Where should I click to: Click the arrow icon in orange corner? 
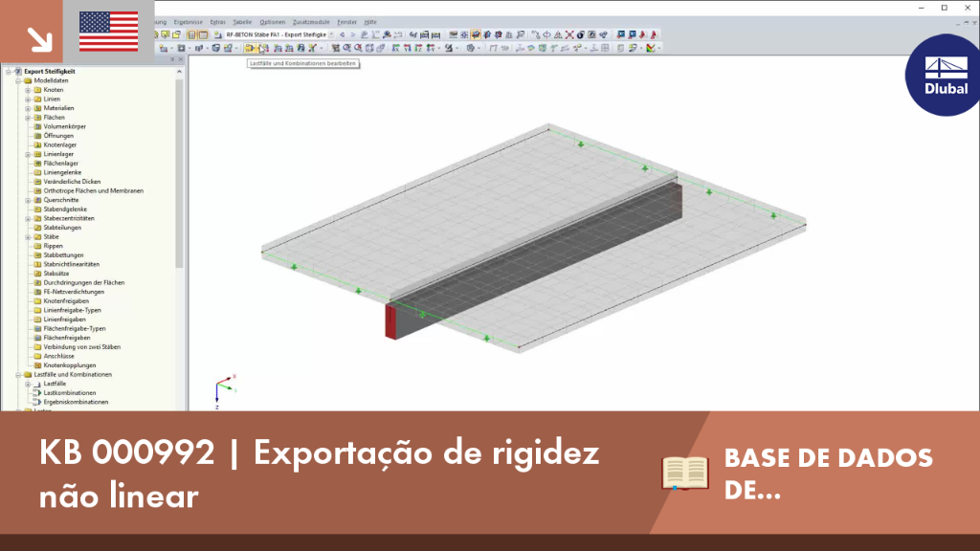point(39,39)
